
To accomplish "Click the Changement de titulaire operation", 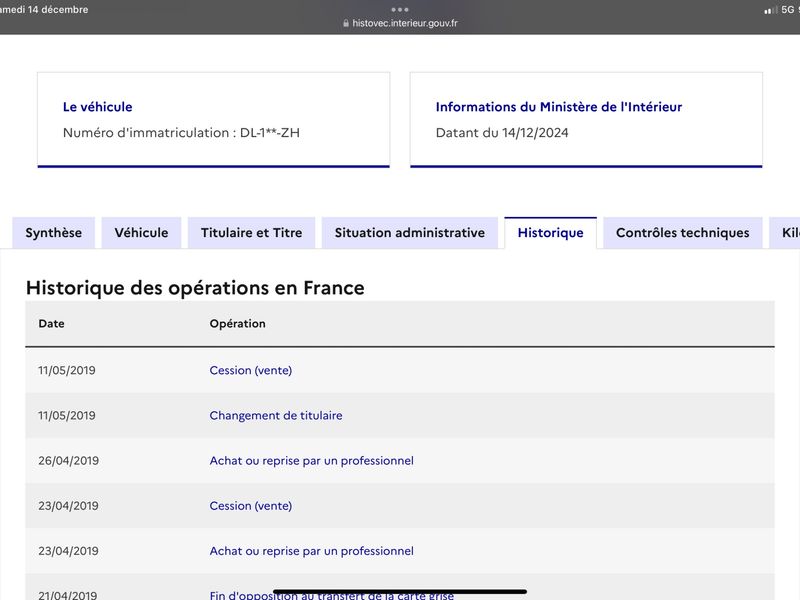I will pyautogui.click(x=276, y=415).
